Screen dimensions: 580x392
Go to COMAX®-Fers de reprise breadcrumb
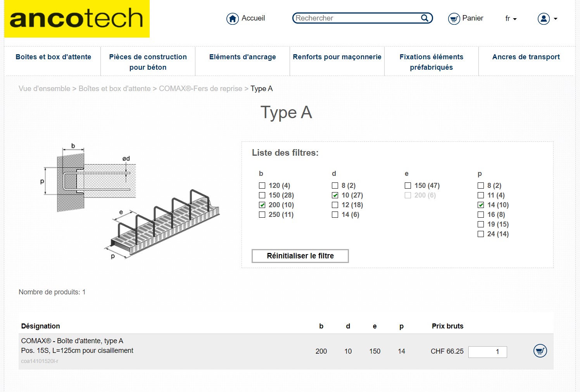[x=200, y=89]
